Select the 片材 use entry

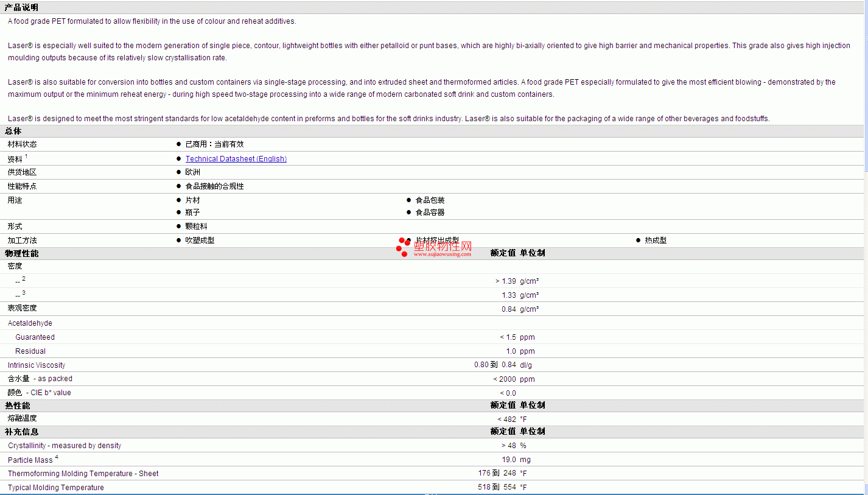[x=192, y=200]
